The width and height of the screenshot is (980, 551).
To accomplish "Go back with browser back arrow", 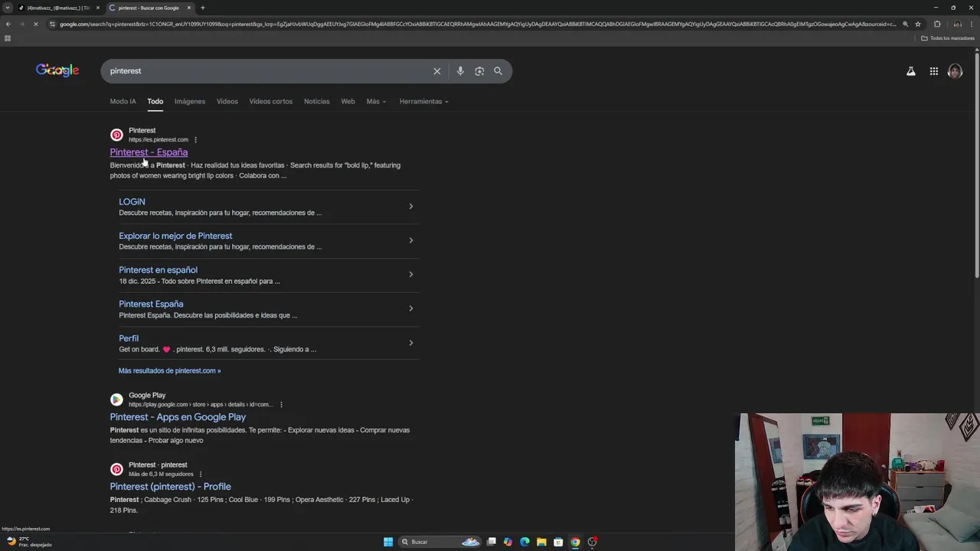I will pyautogui.click(x=8, y=24).
